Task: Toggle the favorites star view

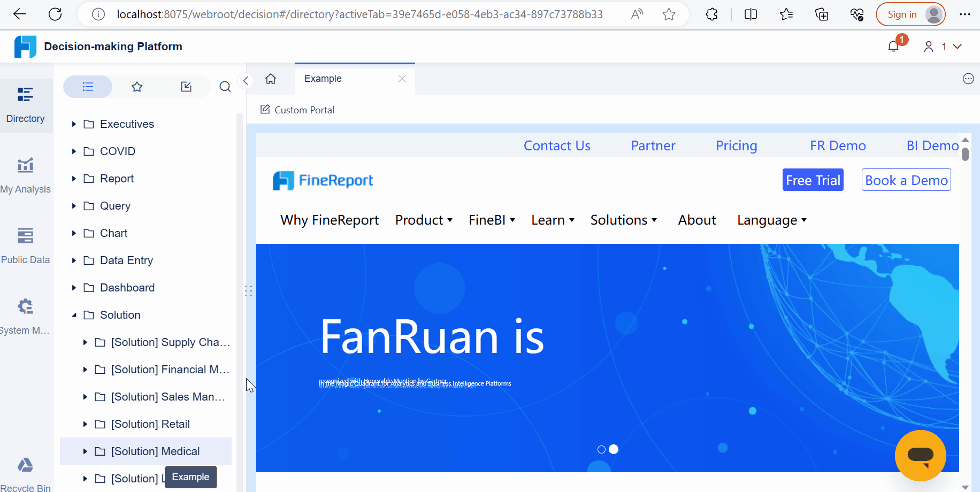Action: point(137,86)
